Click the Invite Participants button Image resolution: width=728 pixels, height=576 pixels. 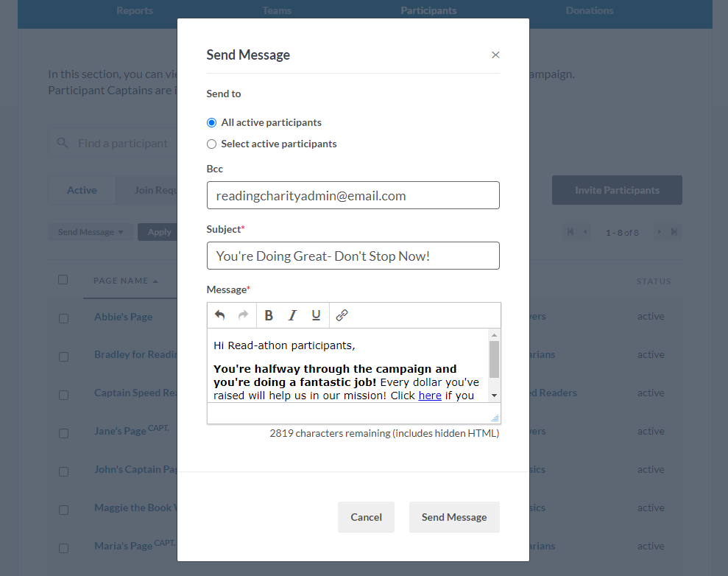[x=617, y=190]
